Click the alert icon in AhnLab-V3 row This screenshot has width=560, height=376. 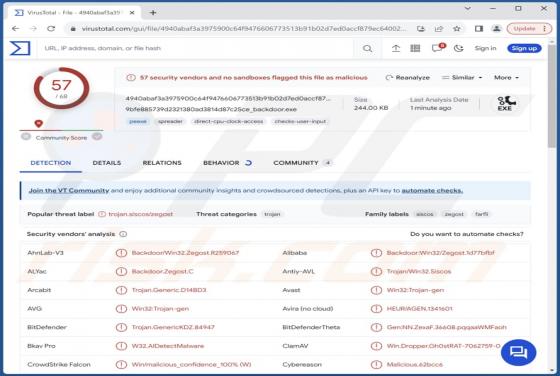tap(121, 253)
